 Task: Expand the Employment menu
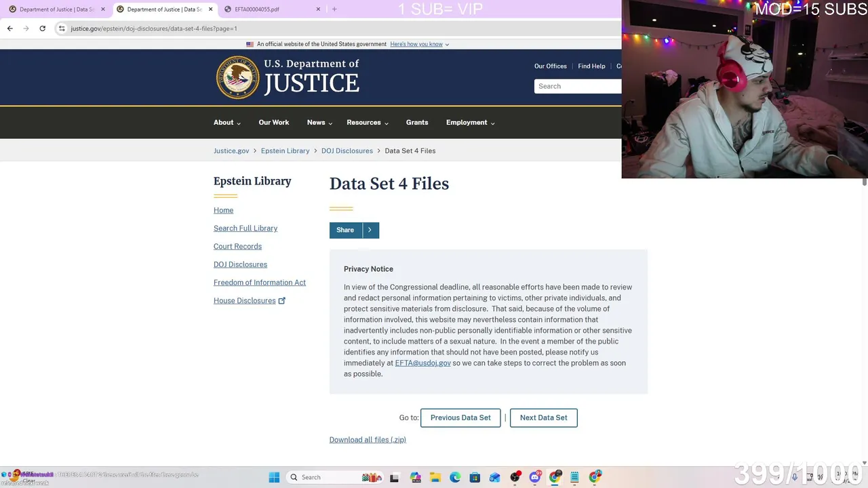click(x=470, y=123)
